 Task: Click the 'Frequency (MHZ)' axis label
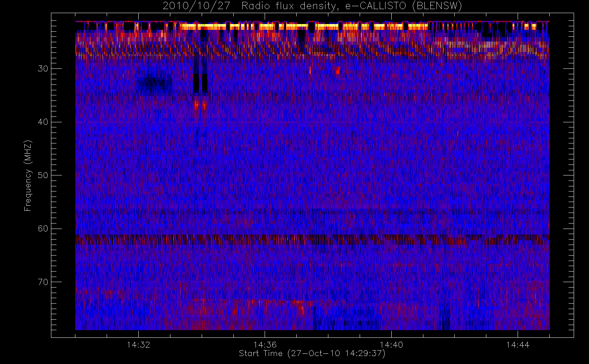click(x=28, y=175)
